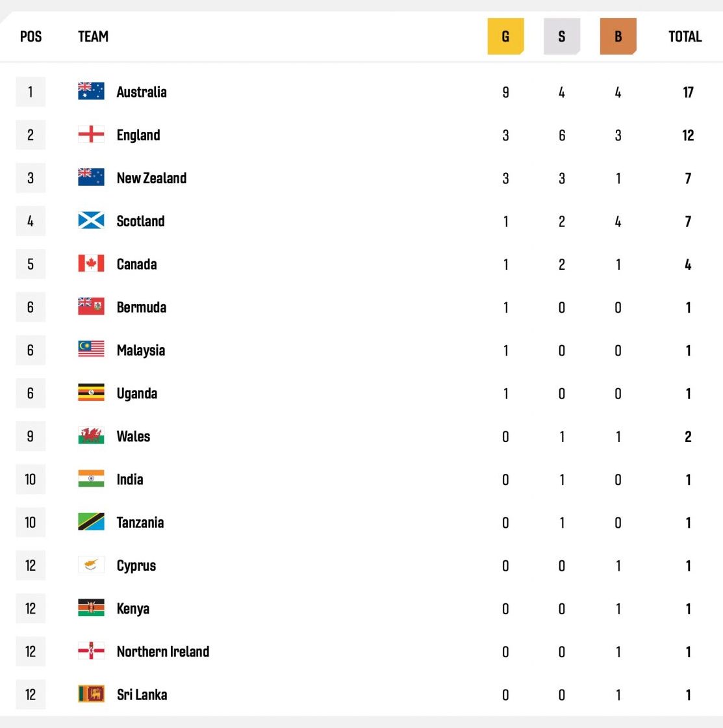Click India's total medal count
Image resolution: width=723 pixels, height=728 pixels.
pyautogui.click(x=688, y=480)
